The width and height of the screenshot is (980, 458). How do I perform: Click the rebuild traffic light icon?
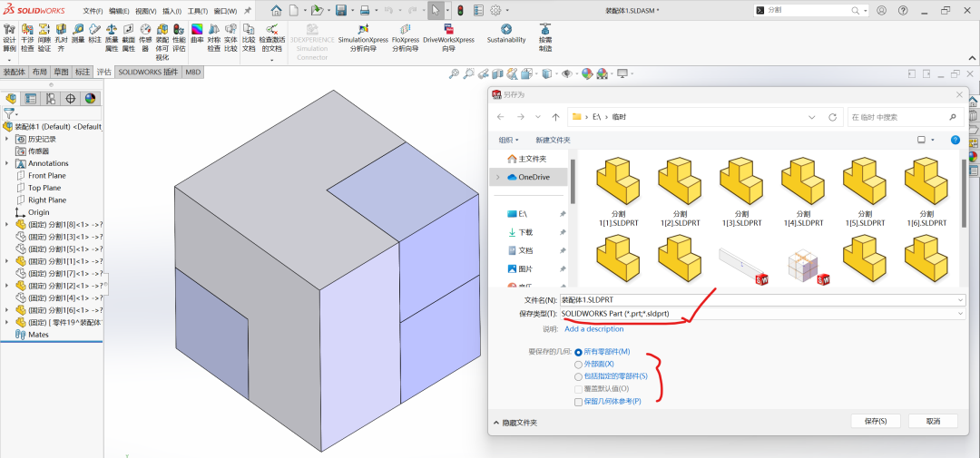tap(460, 10)
